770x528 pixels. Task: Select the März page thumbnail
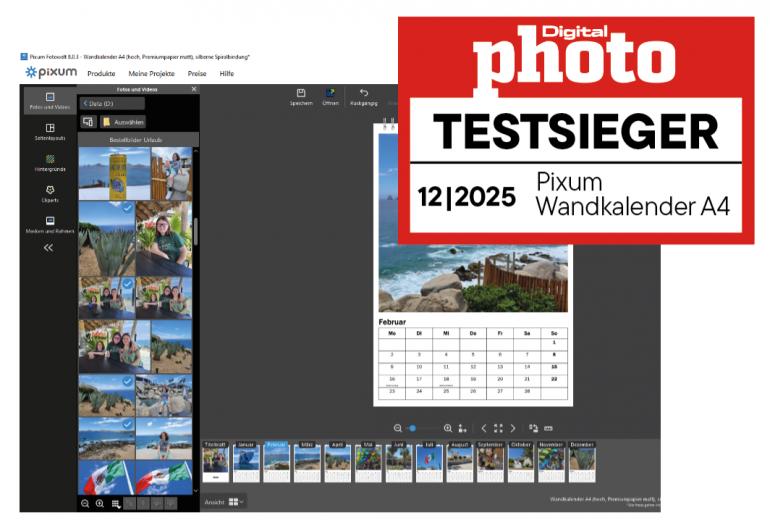(307, 462)
